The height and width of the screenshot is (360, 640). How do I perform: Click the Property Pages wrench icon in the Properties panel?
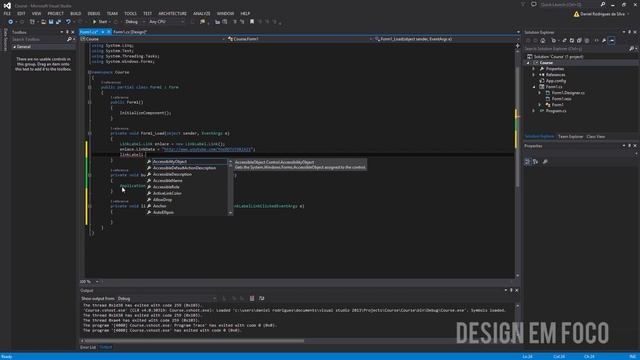[545, 162]
